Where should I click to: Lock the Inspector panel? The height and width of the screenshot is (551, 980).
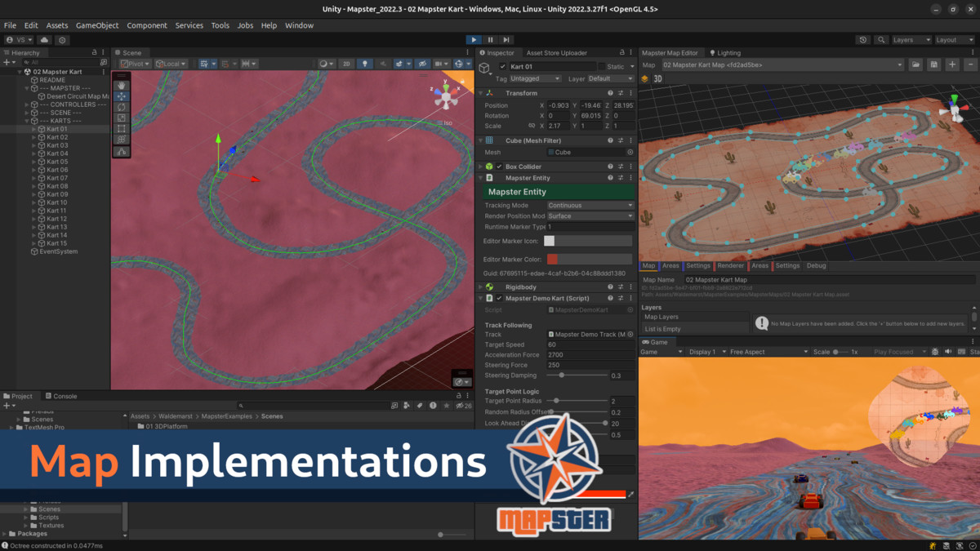(621, 53)
